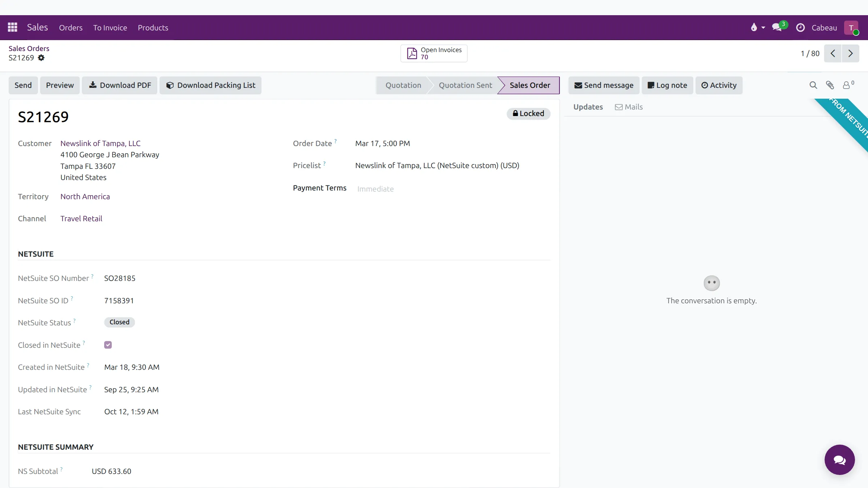Click the SO28185 NetSuite SO Number value
This screenshot has width=868, height=488.
[x=120, y=278]
